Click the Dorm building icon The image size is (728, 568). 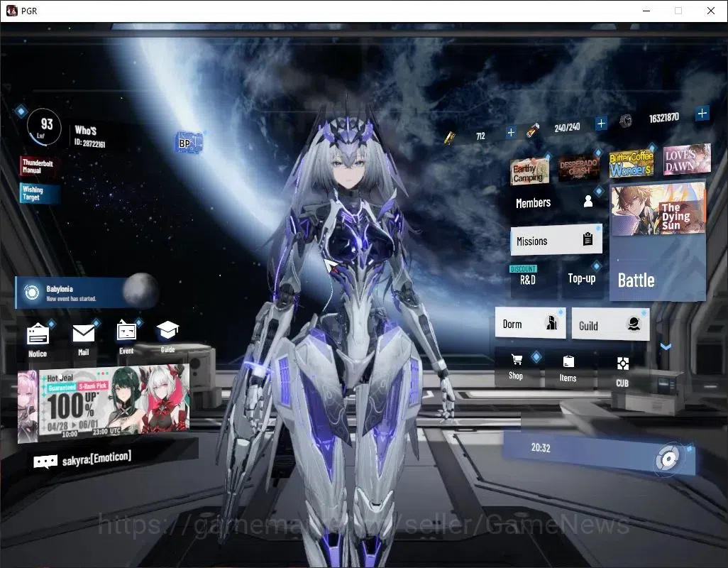tap(551, 322)
